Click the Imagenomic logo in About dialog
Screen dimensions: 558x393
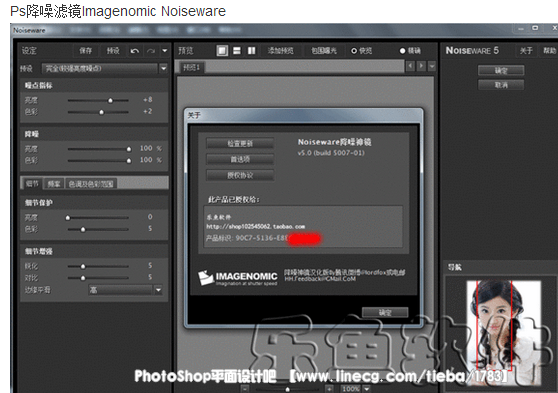[x=238, y=278]
